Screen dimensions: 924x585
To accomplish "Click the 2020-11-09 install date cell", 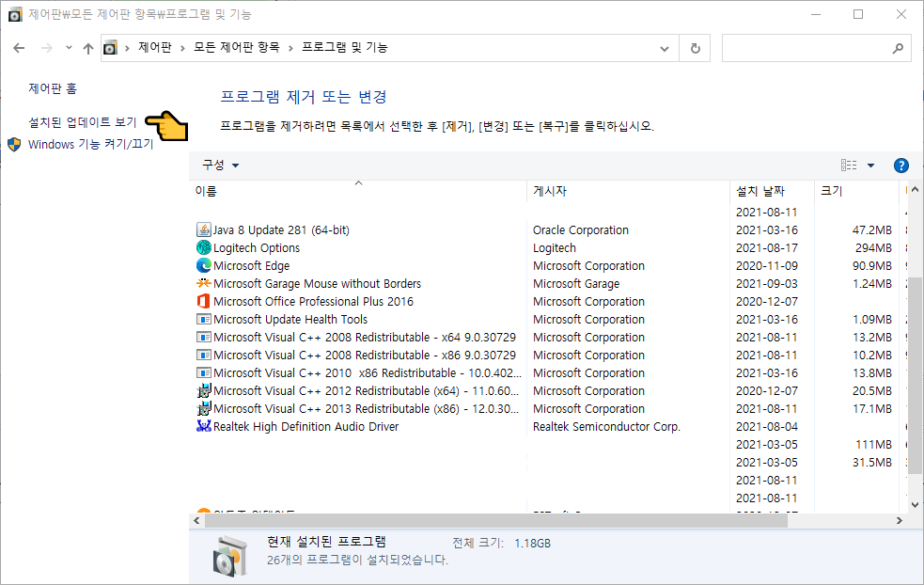I will [x=767, y=265].
